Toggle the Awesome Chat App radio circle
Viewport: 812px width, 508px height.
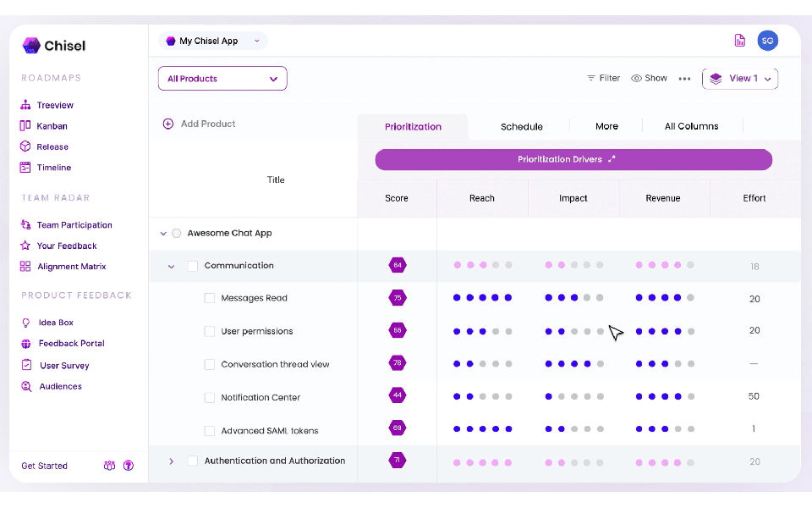pos(177,234)
